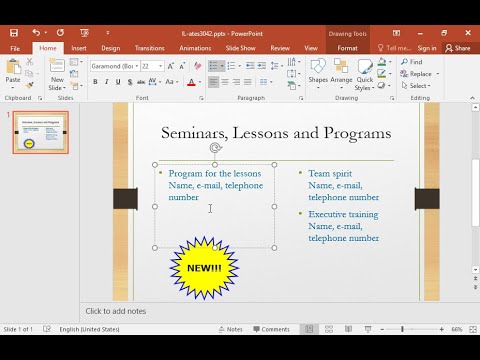Click the Replace button
Viewport: 480px width, 360px height.
pos(420,74)
